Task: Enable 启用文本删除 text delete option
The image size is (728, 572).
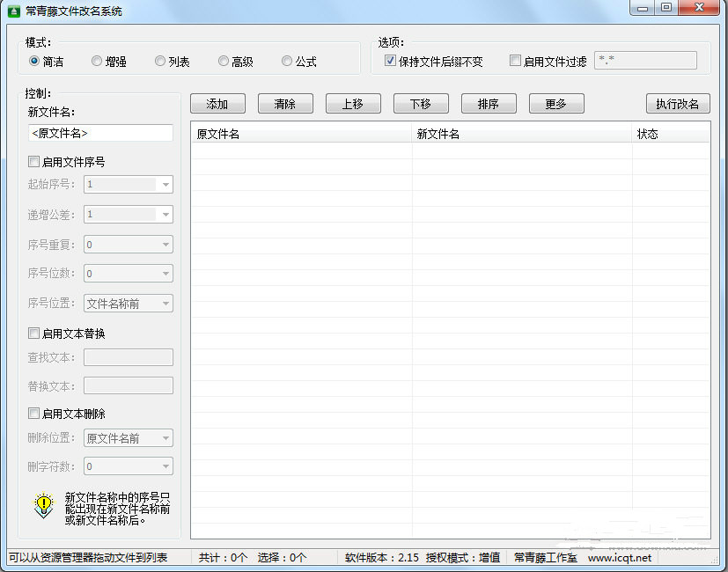Action: pos(33,413)
